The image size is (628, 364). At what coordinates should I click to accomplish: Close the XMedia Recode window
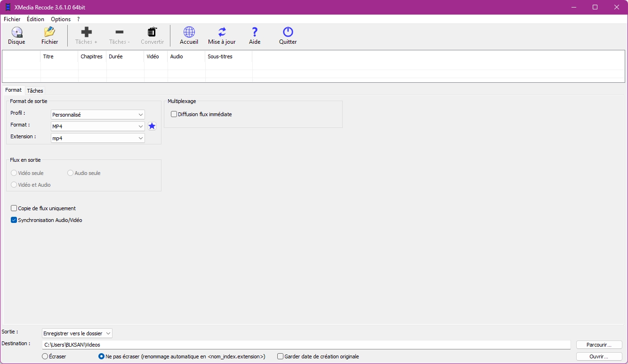pos(617,7)
